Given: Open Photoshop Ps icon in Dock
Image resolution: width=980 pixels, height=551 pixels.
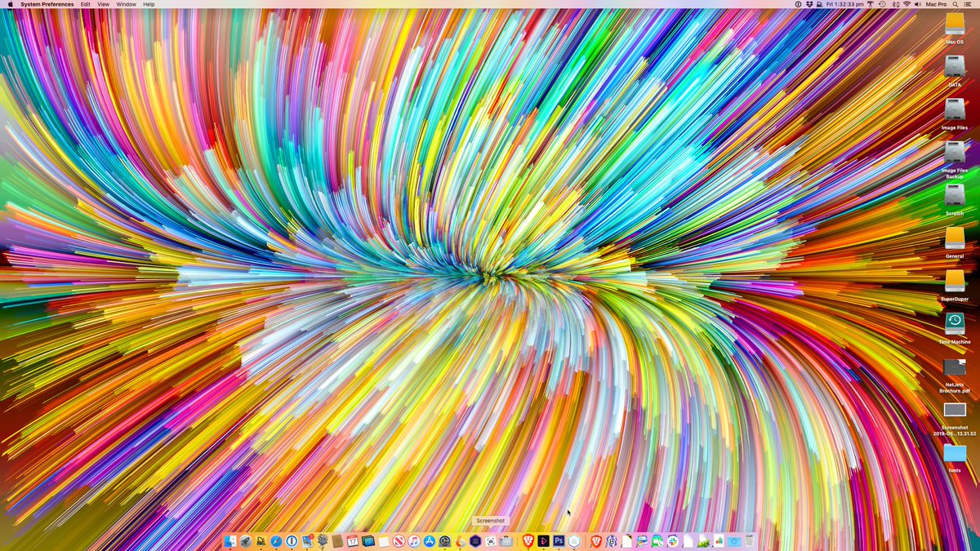Looking at the screenshot, I should click(x=559, y=540).
